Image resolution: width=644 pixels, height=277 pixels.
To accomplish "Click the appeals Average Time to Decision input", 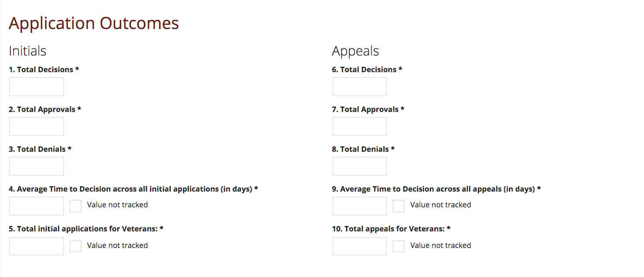I will tap(360, 206).
